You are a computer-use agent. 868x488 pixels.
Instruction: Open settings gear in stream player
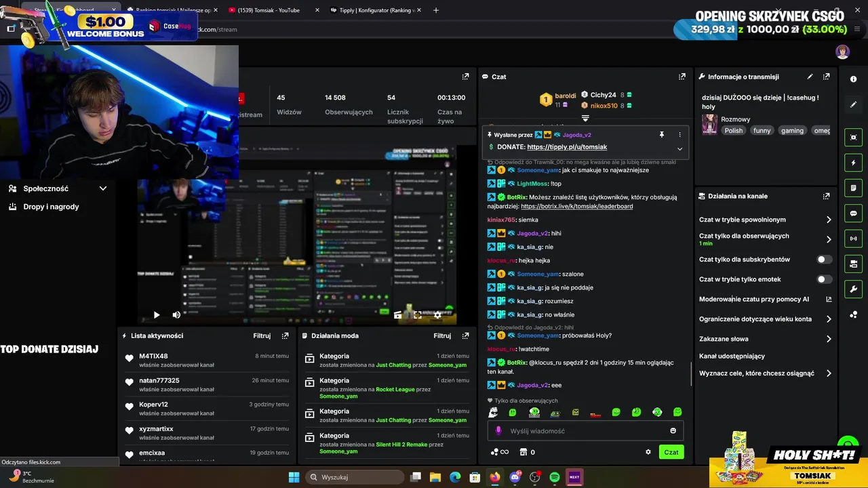point(437,314)
